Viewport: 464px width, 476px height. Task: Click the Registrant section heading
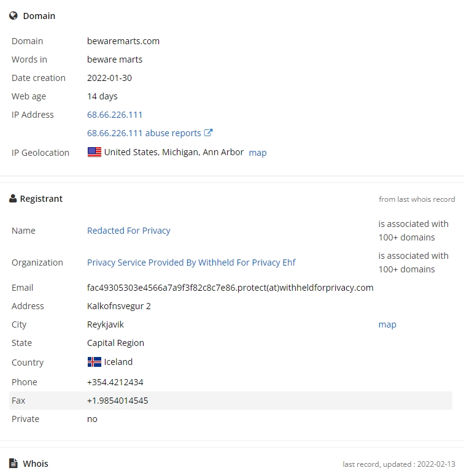(41, 199)
